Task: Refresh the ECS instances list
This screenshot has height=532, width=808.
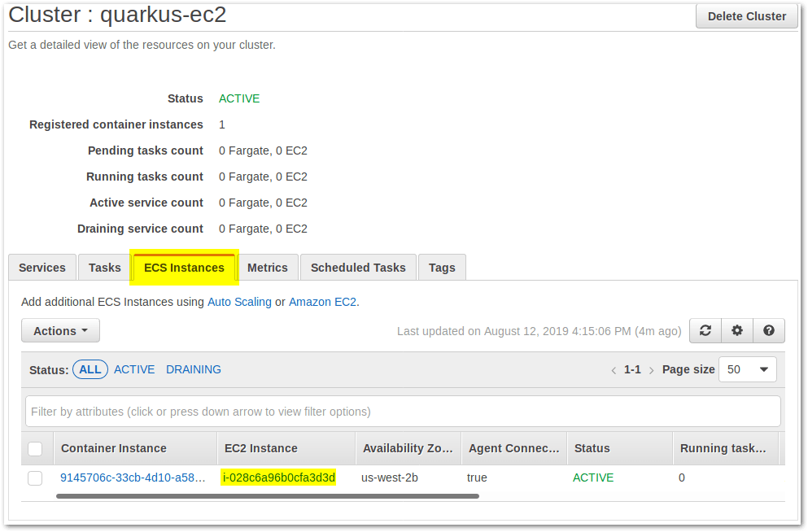Action: tap(705, 330)
